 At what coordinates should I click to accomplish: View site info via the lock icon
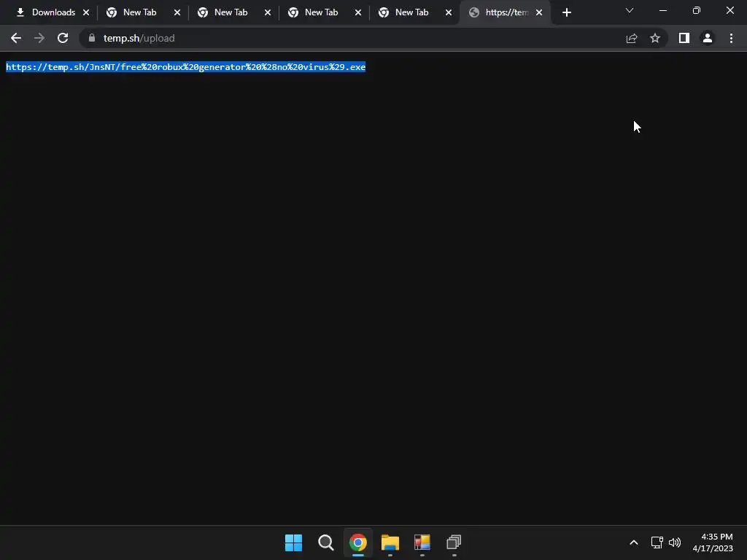[92, 38]
